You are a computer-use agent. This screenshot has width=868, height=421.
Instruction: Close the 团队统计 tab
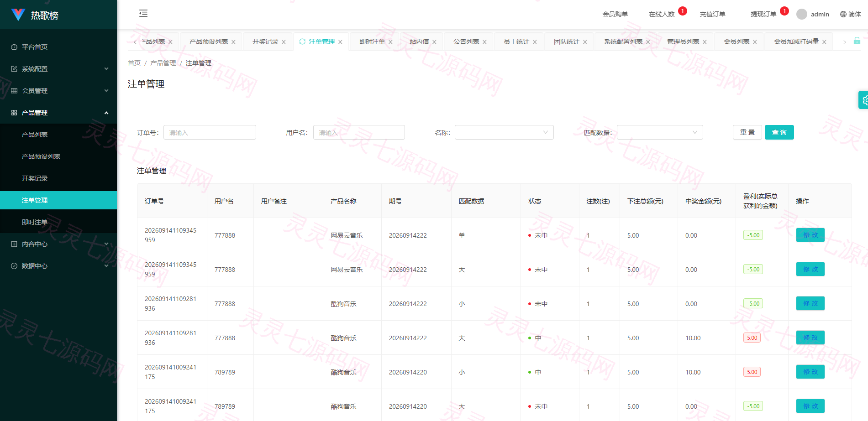[585, 42]
